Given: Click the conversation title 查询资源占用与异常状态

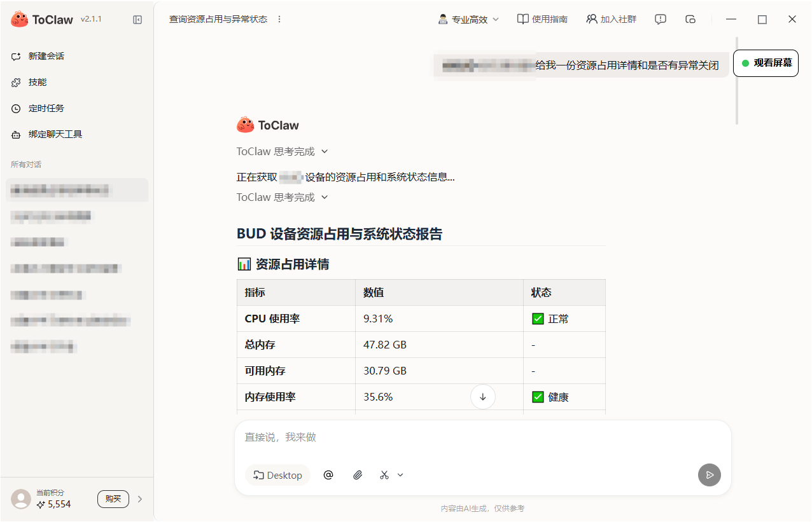Looking at the screenshot, I should [218, 19].
